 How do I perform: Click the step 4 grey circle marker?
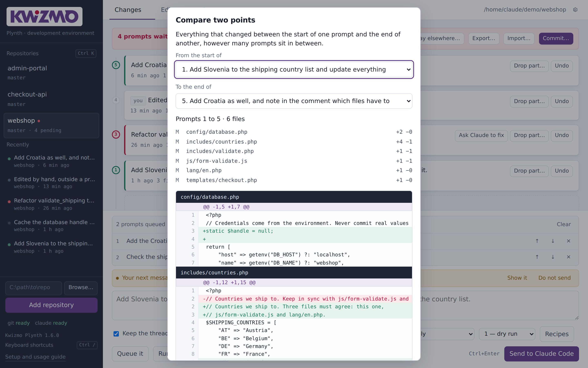coord(116,100)
